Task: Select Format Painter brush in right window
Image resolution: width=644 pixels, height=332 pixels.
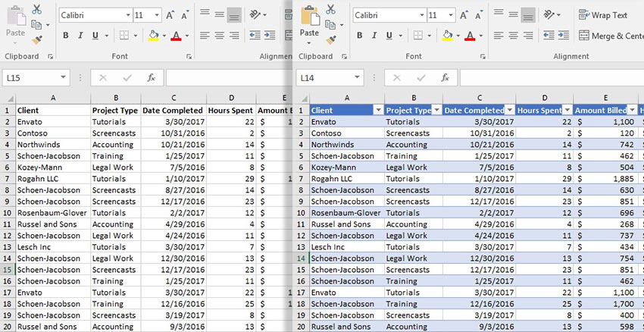Action: pos(330,39)
